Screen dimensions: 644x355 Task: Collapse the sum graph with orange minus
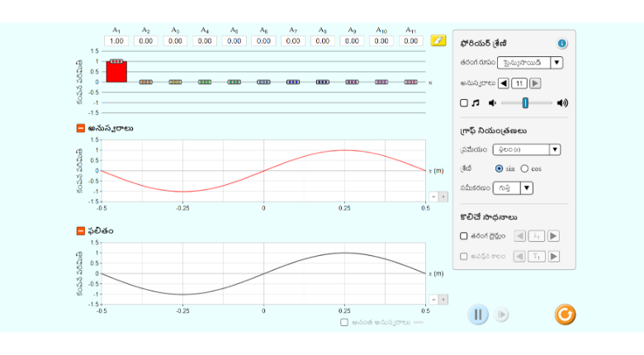(x=80, y=231)
